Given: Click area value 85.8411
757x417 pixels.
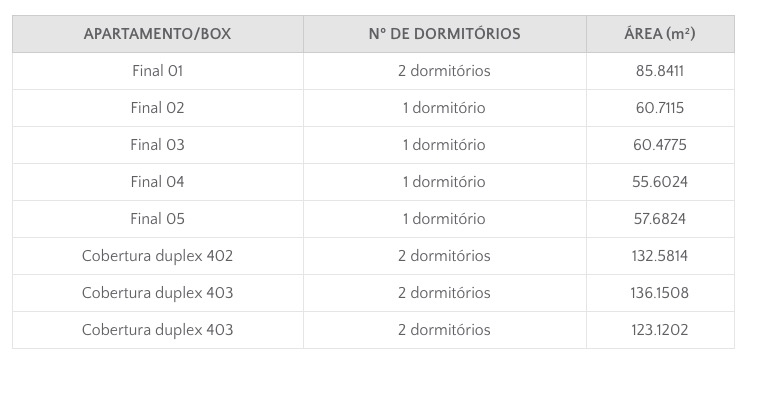Looking at the screenshot, I should click(x=659, y=71).
